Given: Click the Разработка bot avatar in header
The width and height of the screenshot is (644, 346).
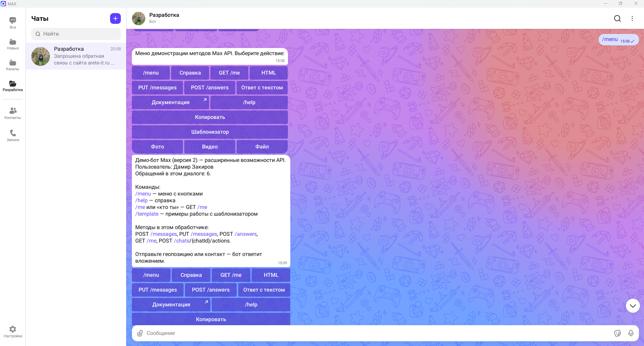Looking at the screenshot, I should coord(139,18).
